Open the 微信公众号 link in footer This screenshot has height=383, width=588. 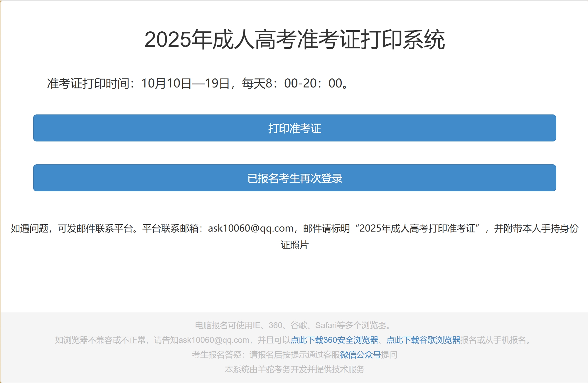coord(360,355)
